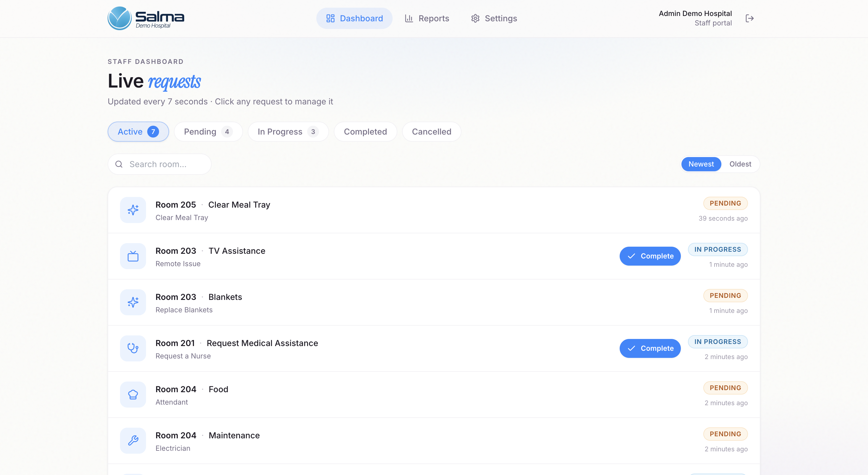Click the Pending count badge 4
The image size is (868, 475).
227,132
